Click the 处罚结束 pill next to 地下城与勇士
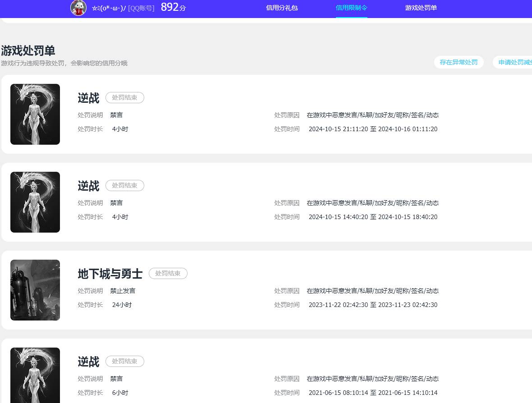This screenshot has width=532, height=403. pos(168,273)
